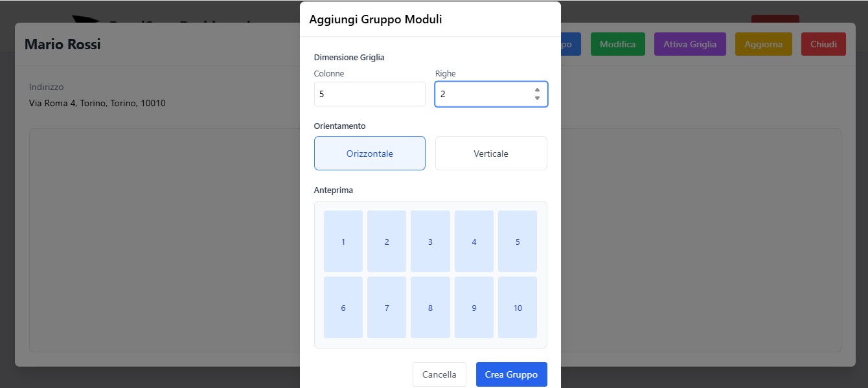Increase Righe value with the up stepper arrow
Viewport: 868px width, 388px height.
click(x=536, y=90)
